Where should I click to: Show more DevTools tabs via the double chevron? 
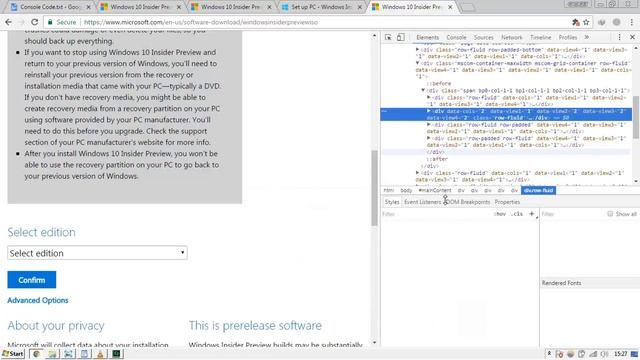tap(587, 37)
